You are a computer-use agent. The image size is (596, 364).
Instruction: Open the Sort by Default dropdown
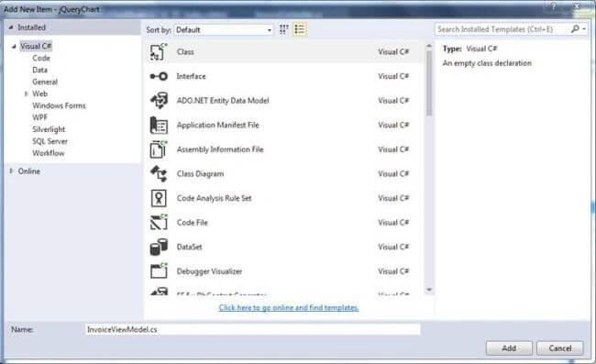click(224, 29)
